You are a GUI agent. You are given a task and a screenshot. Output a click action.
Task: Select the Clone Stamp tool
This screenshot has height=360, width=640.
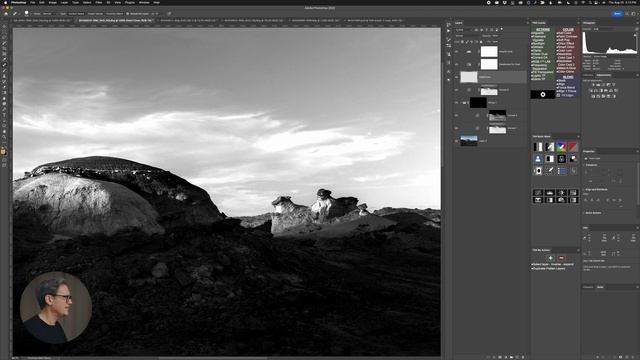tap(4, 76)
